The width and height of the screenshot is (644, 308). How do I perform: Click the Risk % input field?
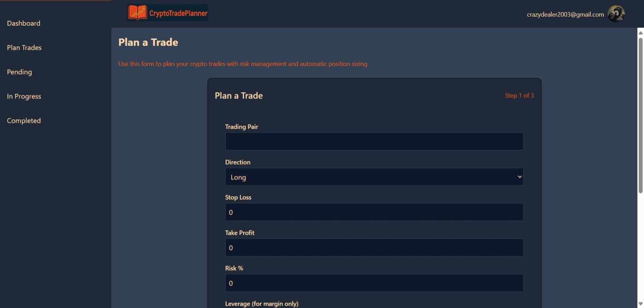pos(374,283)
